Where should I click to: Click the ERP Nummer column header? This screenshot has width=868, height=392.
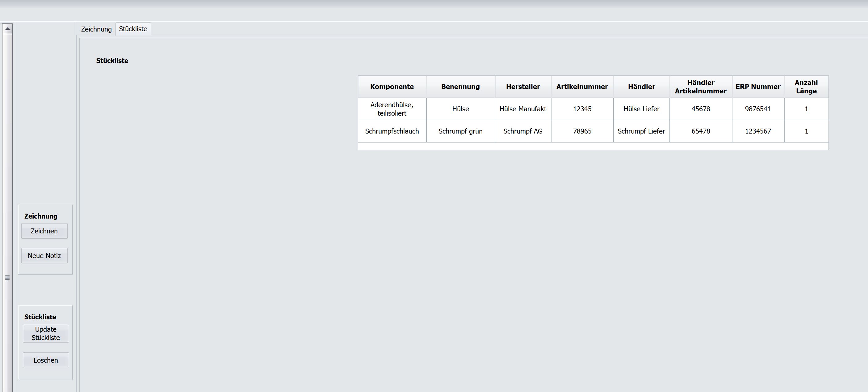758,87
